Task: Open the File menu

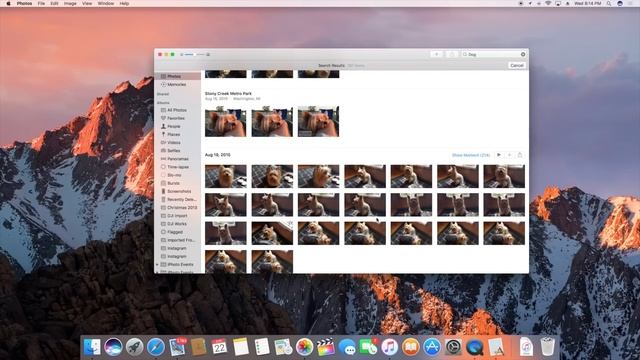Action: pos(41,3)
